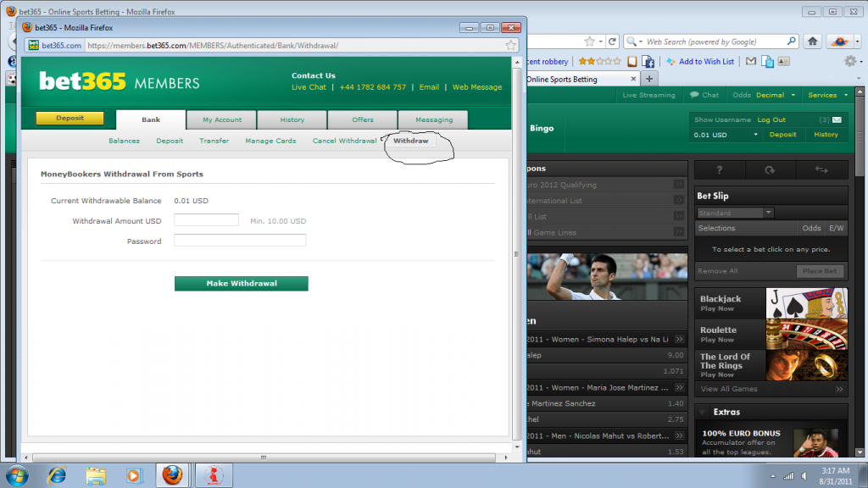Screen dimensions: 868x488
Task: Reload the page in main Firefox window
Action: click(612, 42)
